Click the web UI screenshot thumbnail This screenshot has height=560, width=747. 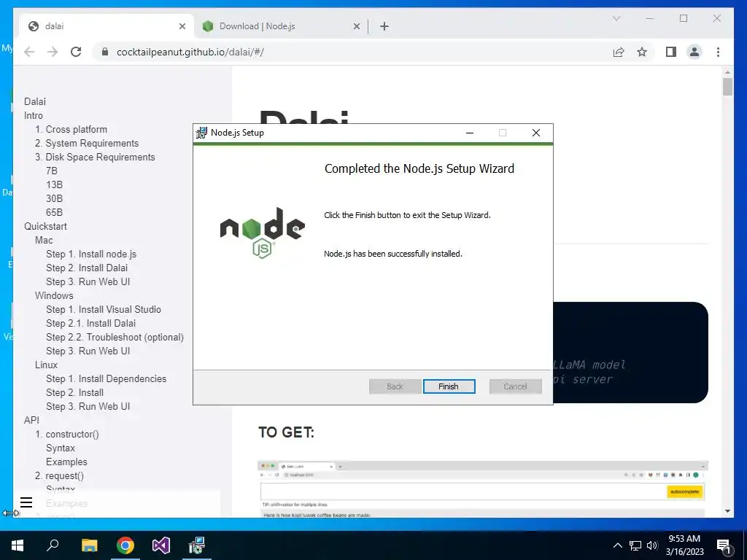pos(483,489)
